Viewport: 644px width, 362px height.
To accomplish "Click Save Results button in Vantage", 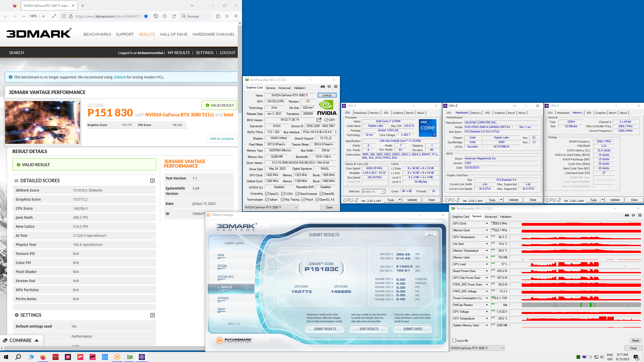I will tap(369, 329).
